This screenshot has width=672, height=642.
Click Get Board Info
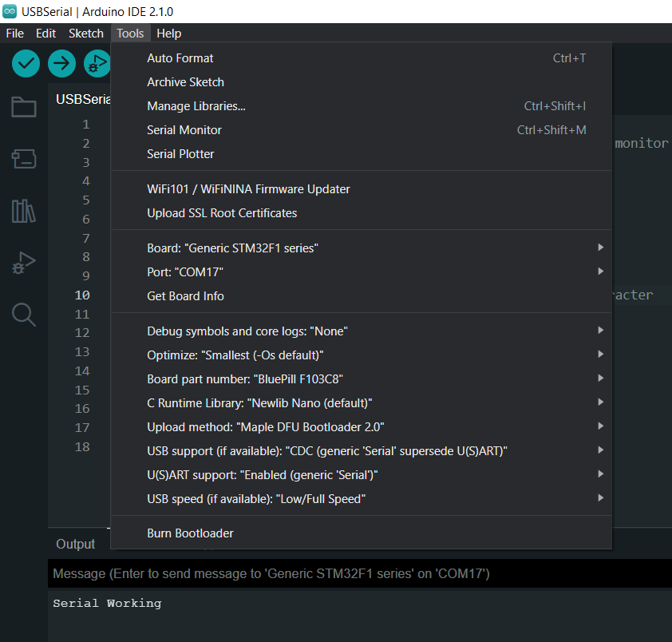(362, 296)
